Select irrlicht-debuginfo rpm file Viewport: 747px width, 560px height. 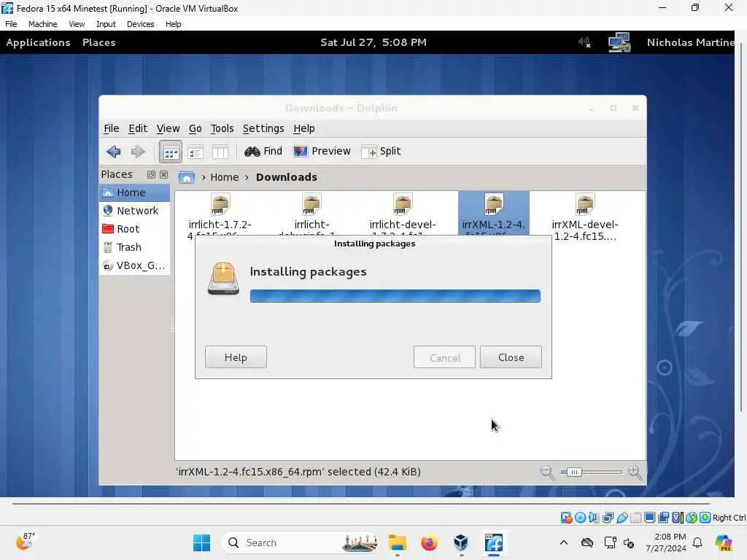coord(311,214)
